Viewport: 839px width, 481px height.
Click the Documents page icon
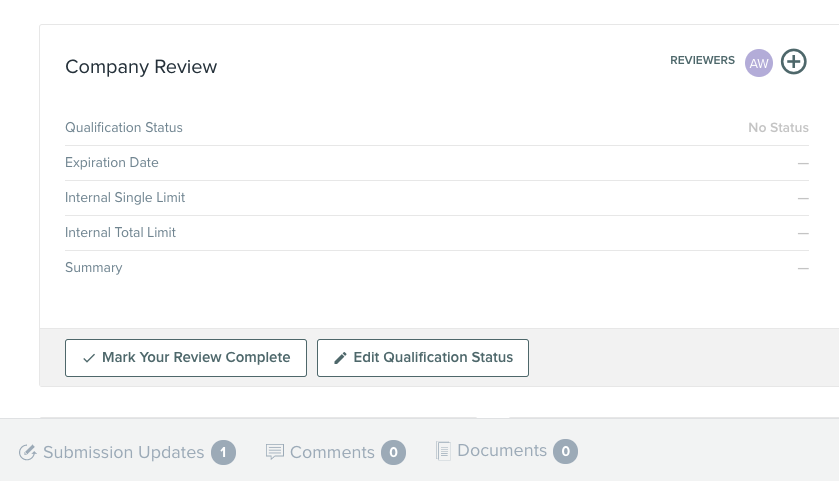coord(443,451)
